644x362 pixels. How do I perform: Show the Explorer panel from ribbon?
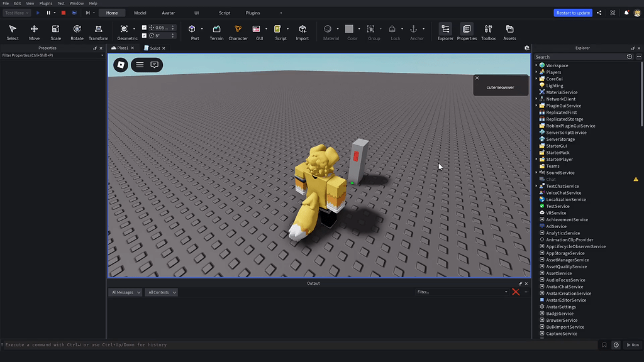point(445,33)
